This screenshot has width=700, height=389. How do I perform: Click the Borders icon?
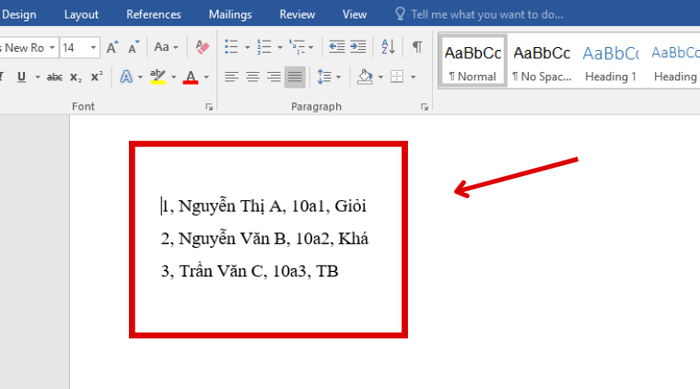[396, 77]
